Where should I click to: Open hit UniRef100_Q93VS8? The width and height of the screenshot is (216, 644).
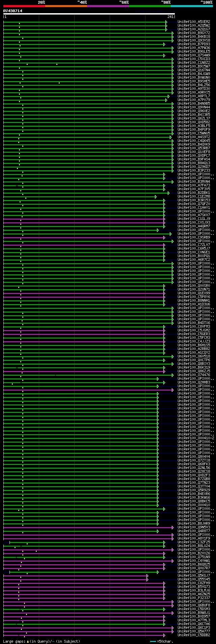(194, 40)
